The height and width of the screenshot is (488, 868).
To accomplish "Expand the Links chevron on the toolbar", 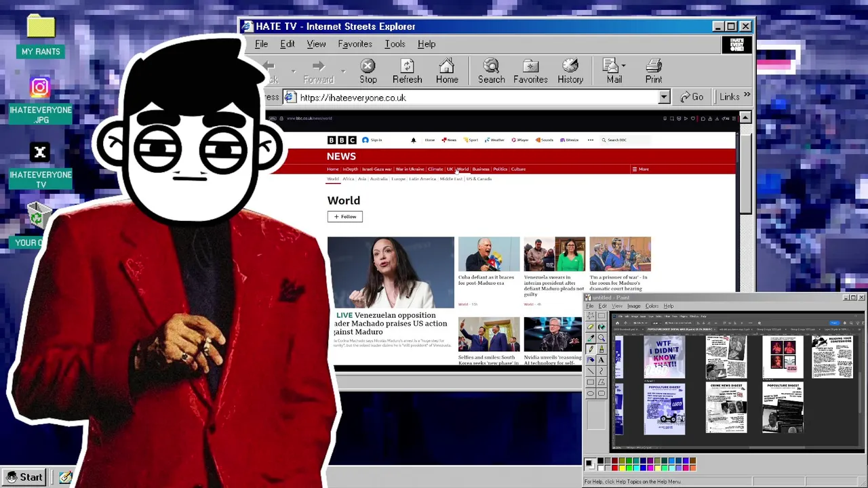I will pos(747,95).
